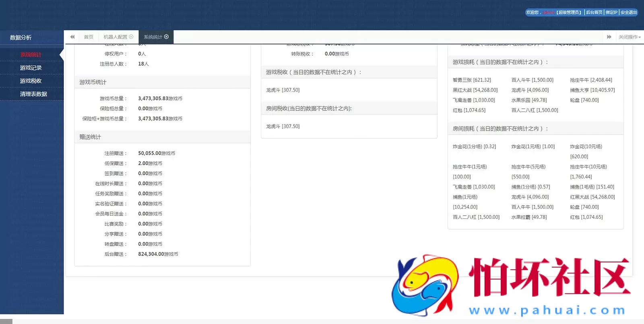Click the 游戏币统计 section header
The height and width of the screenshot is (324, 644).
[x=163, y=82]
